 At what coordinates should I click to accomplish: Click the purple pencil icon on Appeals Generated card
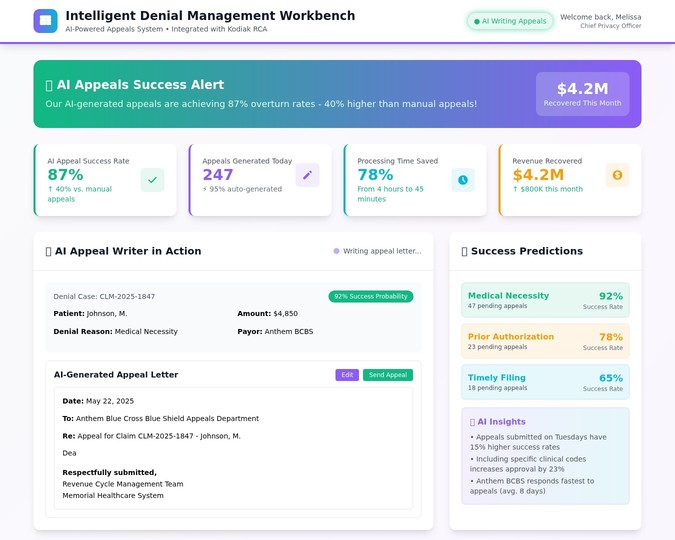307,175
